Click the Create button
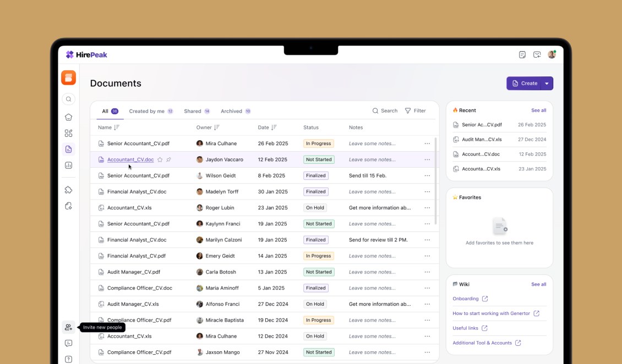The height and width of the screenshot is (364, 622). 525,83
